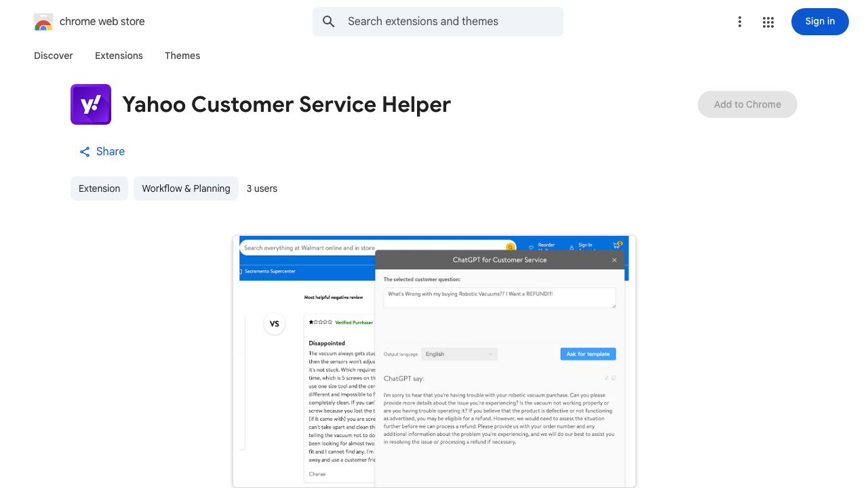The height and width of the screenshot is (488, 868).
Task: Click the Most helpful negative review heading
Action: (x=334, y=298)
